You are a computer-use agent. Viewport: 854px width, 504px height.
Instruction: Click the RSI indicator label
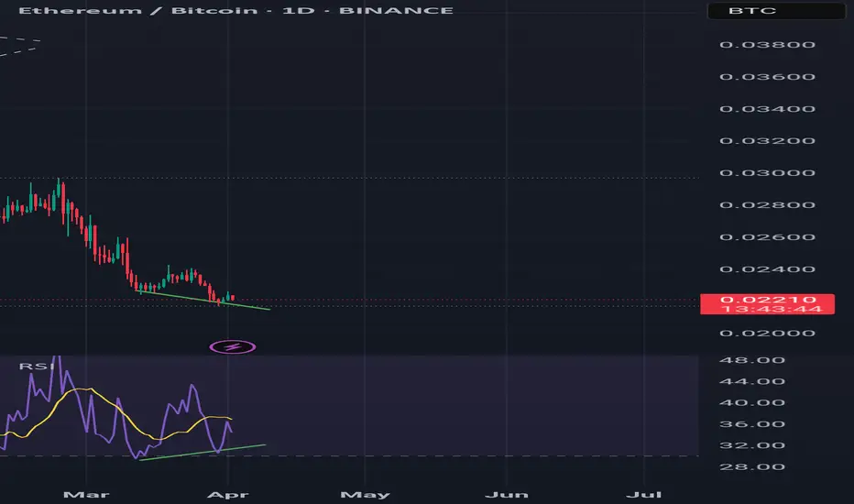37,367
